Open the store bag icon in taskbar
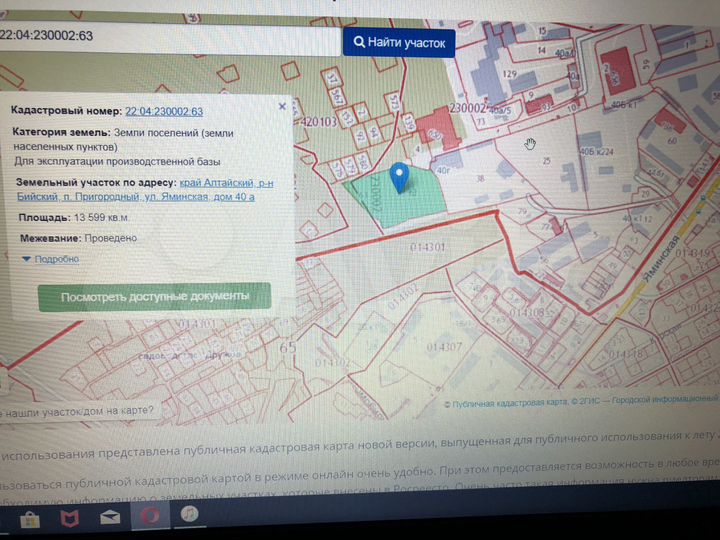 tap(30, 519)
